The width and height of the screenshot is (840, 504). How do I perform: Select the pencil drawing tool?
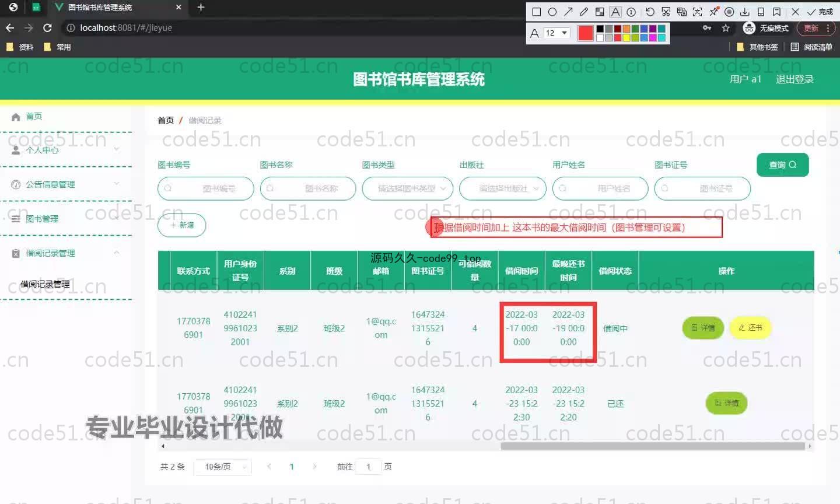584,12
